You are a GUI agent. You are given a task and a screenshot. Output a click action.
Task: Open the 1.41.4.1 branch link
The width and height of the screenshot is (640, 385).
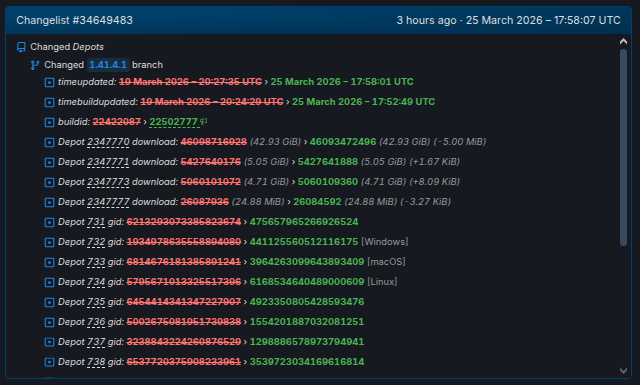[x=108, y=65]
